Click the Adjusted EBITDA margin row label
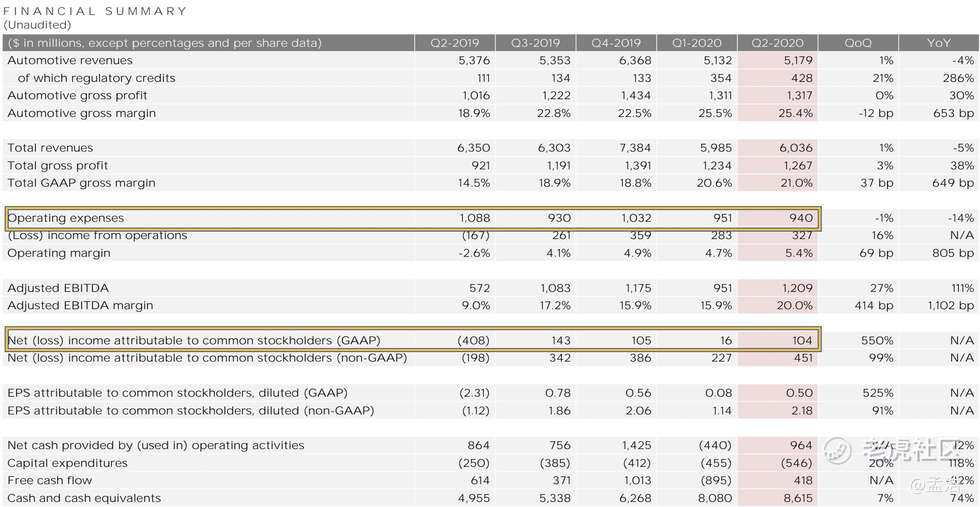The height and width of the screenshot is (507, 980). tap(80, 306)
